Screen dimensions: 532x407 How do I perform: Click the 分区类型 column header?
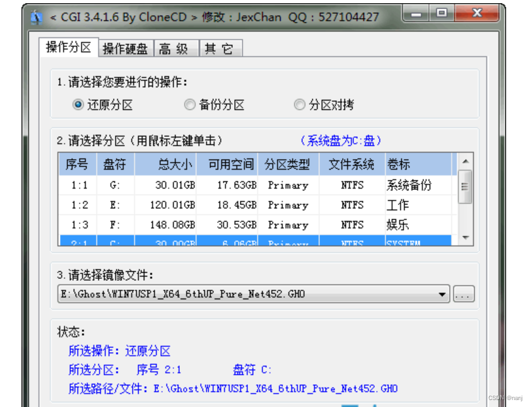click(289, 164)
